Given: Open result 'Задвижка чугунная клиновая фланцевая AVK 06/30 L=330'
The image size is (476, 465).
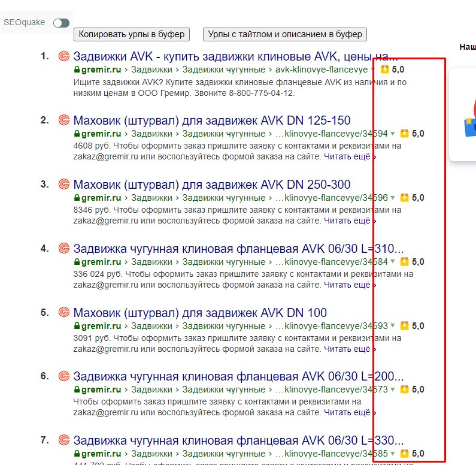Looking at the screenshot, I should 238,440.
